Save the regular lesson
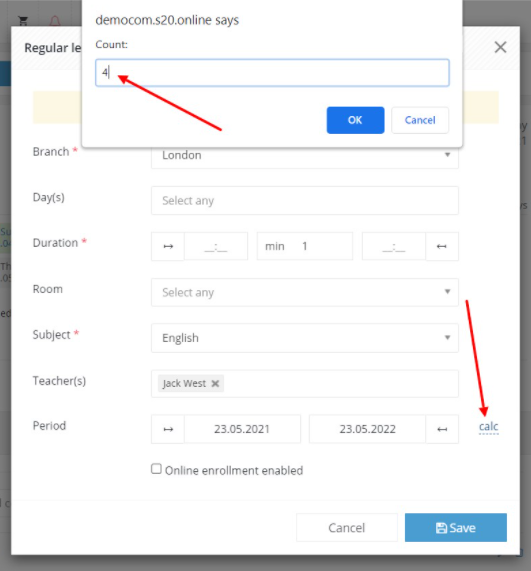This screenshot has height=571, width=531. tap(456, 528)
